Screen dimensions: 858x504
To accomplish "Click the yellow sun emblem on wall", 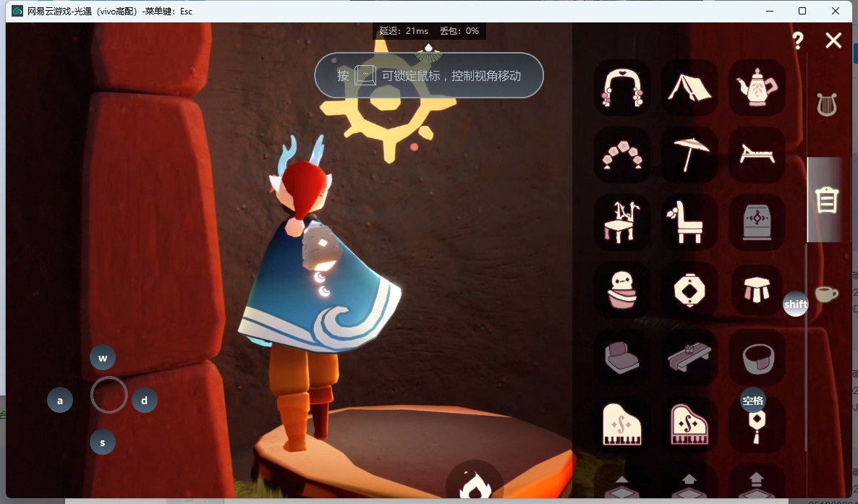I will point(388,101).
